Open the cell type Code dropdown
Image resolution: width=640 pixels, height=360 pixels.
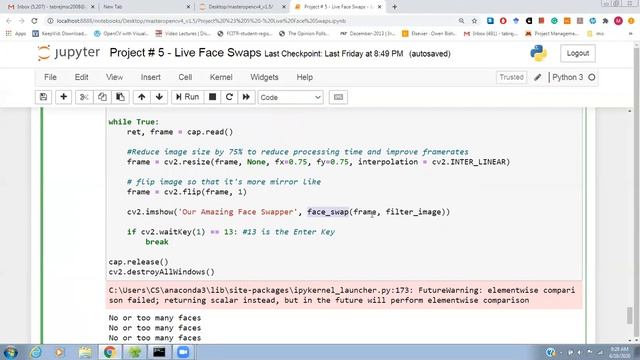tap(290, 98)
